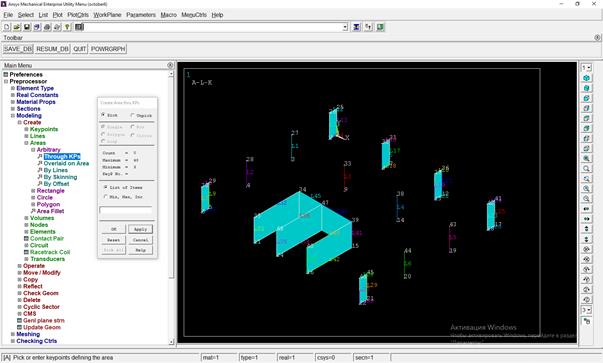This screenshot has width=603, height=363.
Task: Open the PlotCtrls menu
Action: click(x=78, y=15)
